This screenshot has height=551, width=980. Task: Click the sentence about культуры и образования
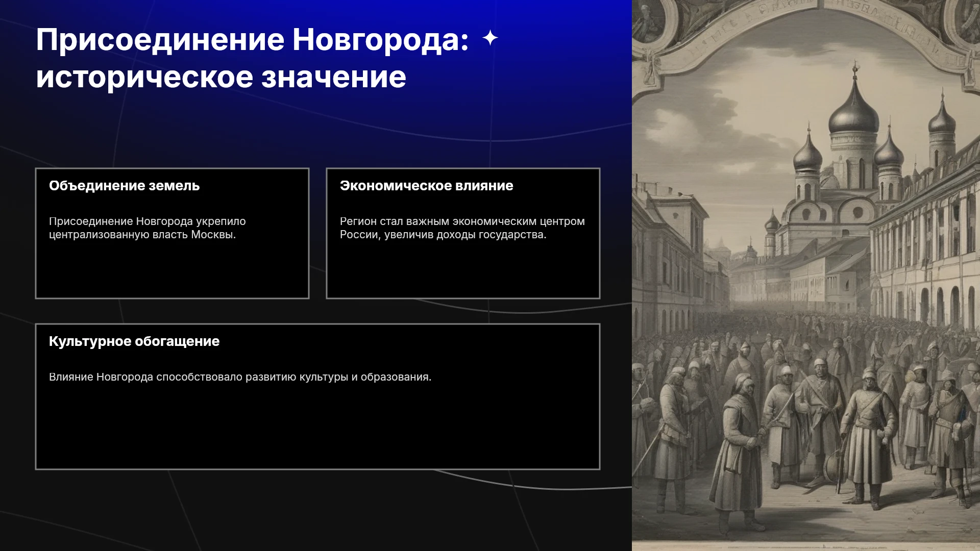[x=240, y=377]
